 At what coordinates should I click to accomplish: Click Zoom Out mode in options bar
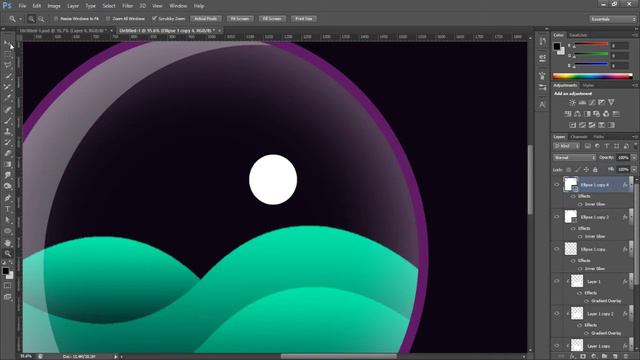(41, 19)
